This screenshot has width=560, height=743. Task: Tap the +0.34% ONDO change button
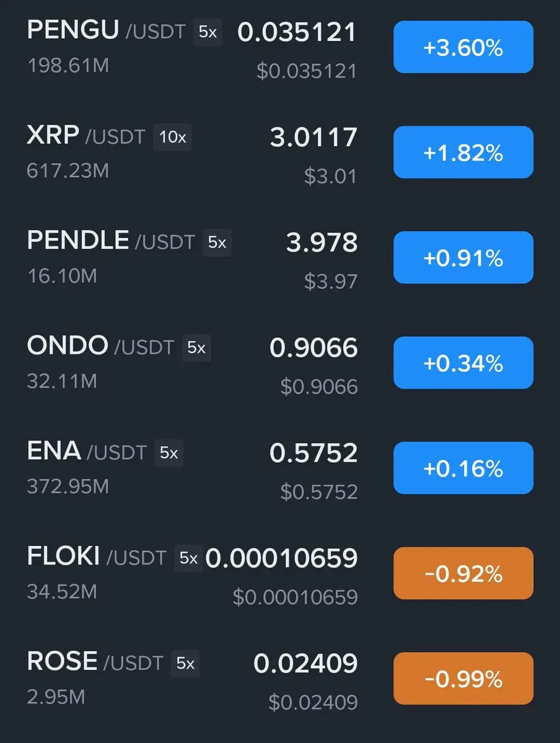463,363
